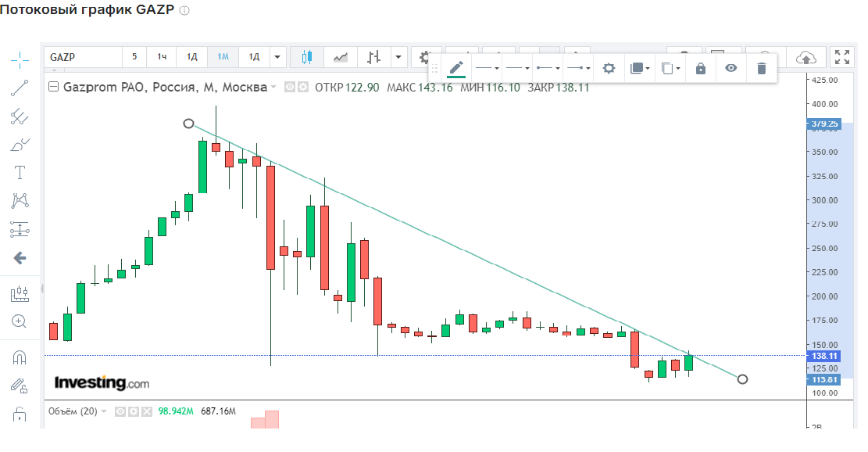The height and width of the screenshot is (452, 868).
Task: Open visual order layers dropdown
Action: pos(639,68)
